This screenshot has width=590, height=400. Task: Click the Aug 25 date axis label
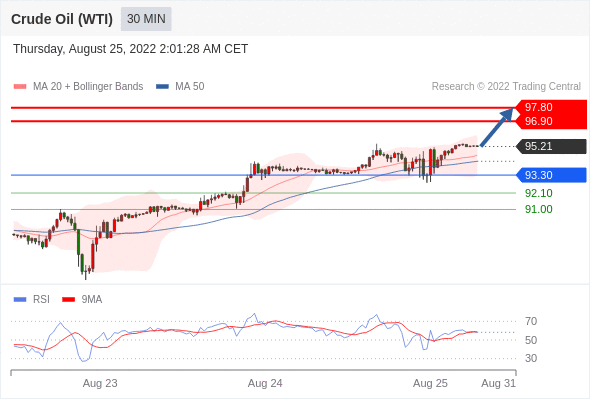(430, 383)
